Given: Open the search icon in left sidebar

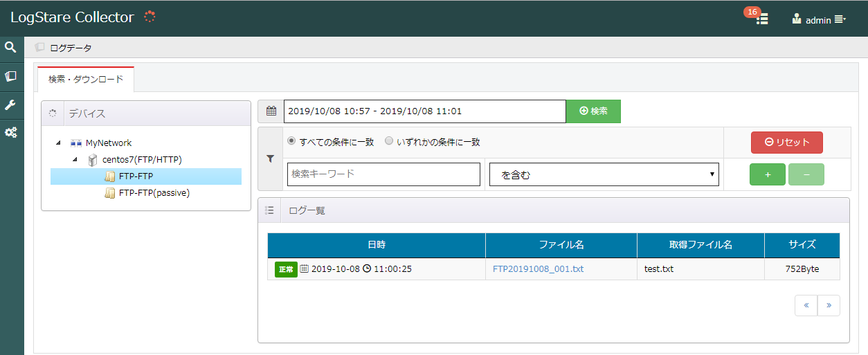Looking at the screenshot, I should tap(10, 47).
